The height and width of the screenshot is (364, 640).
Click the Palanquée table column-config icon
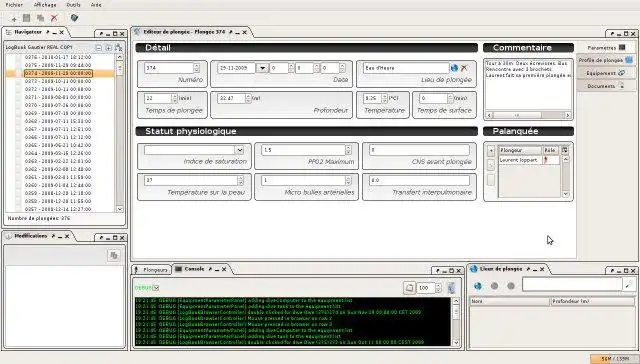[x=565, y=150]
